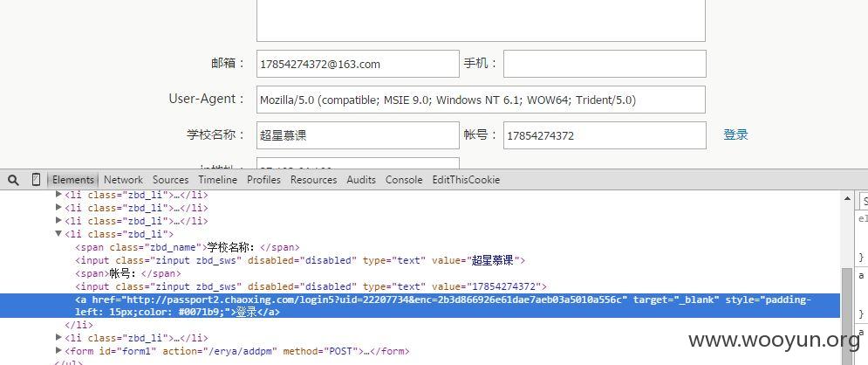Screen dimensions: 868x365
Task: Expand the second collapsed zbd_li node
Action: pos(59,208)
